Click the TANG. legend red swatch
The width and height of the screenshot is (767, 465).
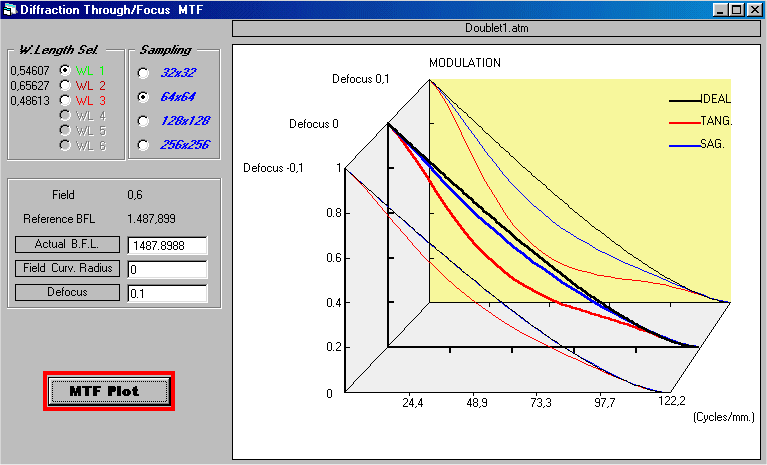click(685, 123)
